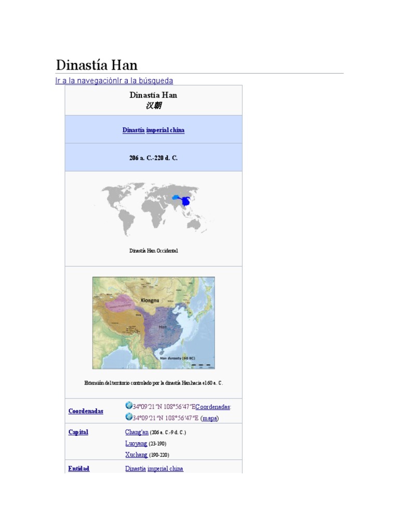Open the Xuchang link
The width and height of the screenshot is (399, 532).
[136, 455]
